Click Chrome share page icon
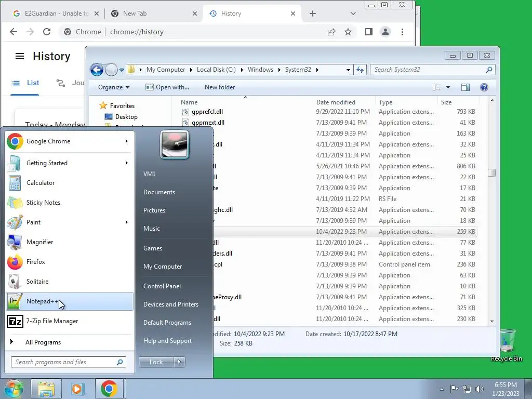This screenshot has height=399, width=532. (331, 32)
